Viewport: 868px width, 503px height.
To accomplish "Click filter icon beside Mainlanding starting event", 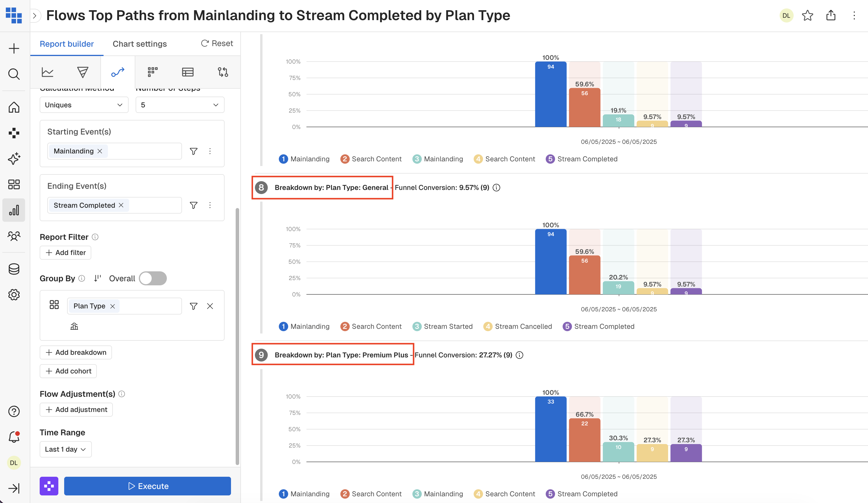I will [x=194, y=151].
